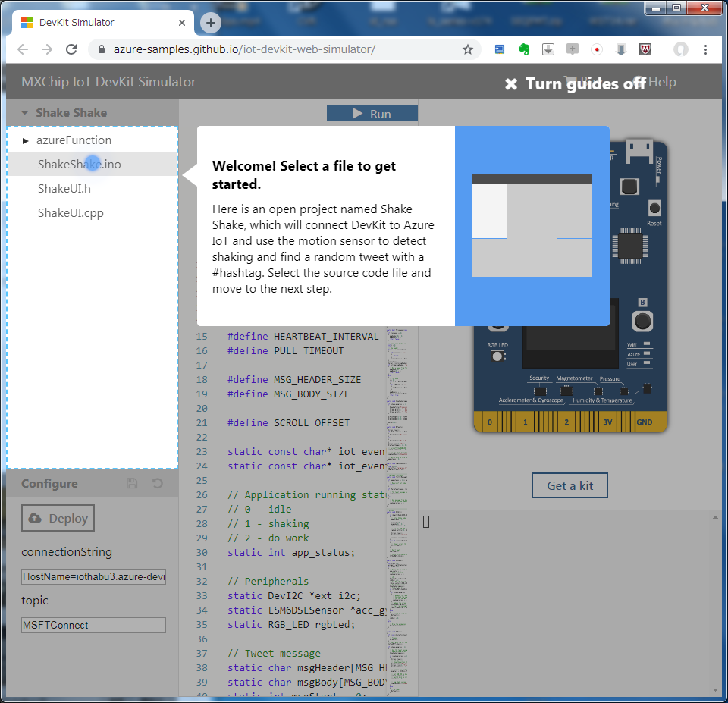Expand the azureFunction folder
The image size is (728, 703).
(25, 140)
